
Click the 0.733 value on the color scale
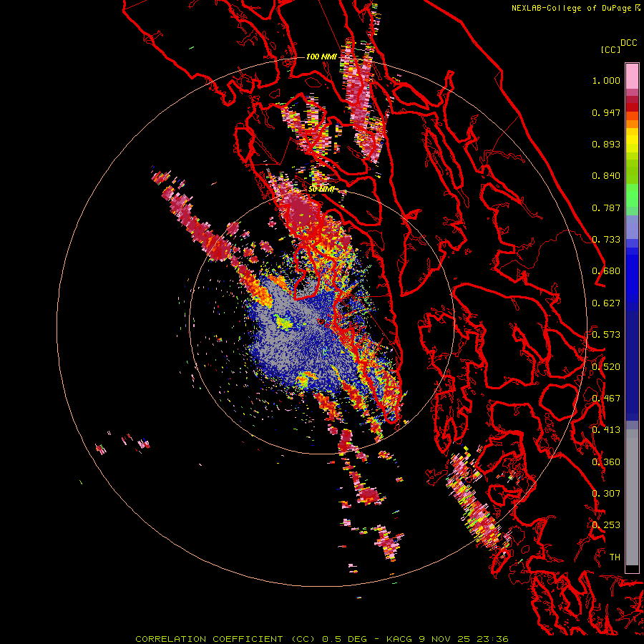[606, 240]
